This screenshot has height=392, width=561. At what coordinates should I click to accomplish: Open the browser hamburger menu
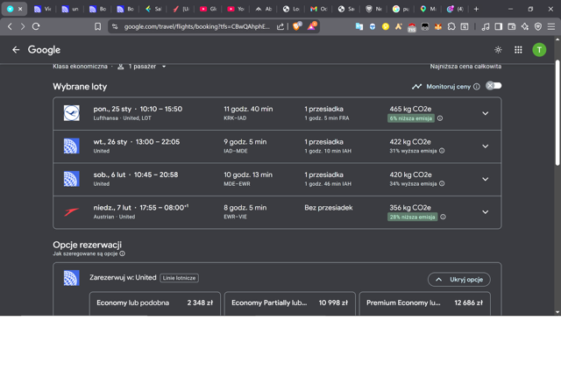pyautogui.click(x=551, y=26)
